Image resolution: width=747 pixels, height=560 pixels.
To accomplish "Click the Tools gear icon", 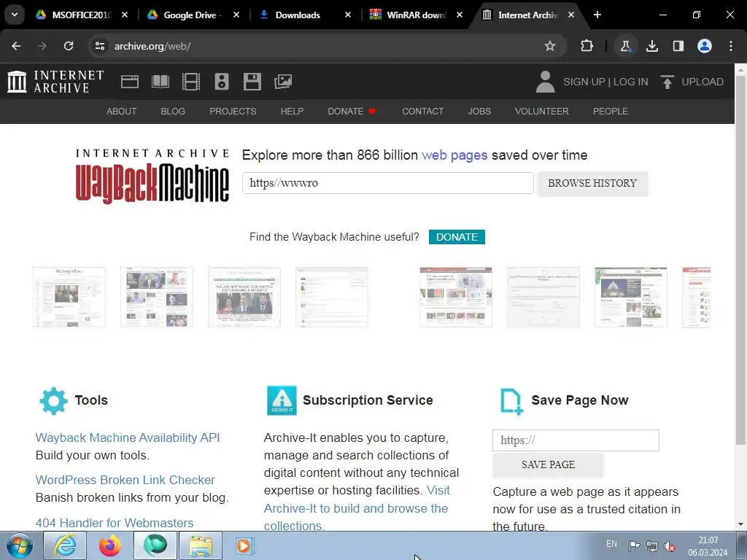I will coord(53,400).
